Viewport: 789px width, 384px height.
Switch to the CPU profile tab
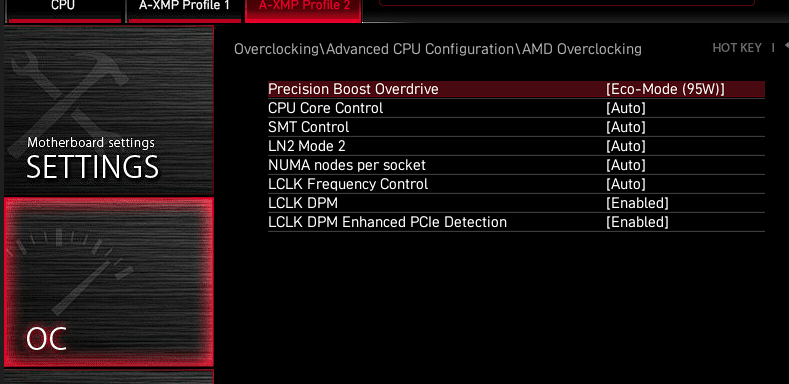click(x=64, y=11)
